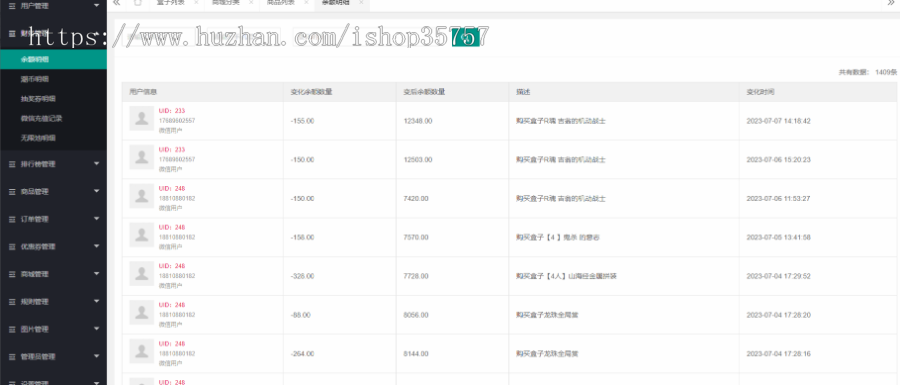Click the -264.00 change amount
The image size is (900, 385).
coord(302,353)
